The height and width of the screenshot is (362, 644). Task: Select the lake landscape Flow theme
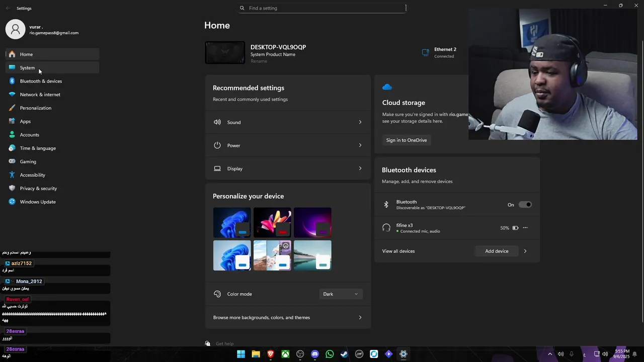(312, 255)
